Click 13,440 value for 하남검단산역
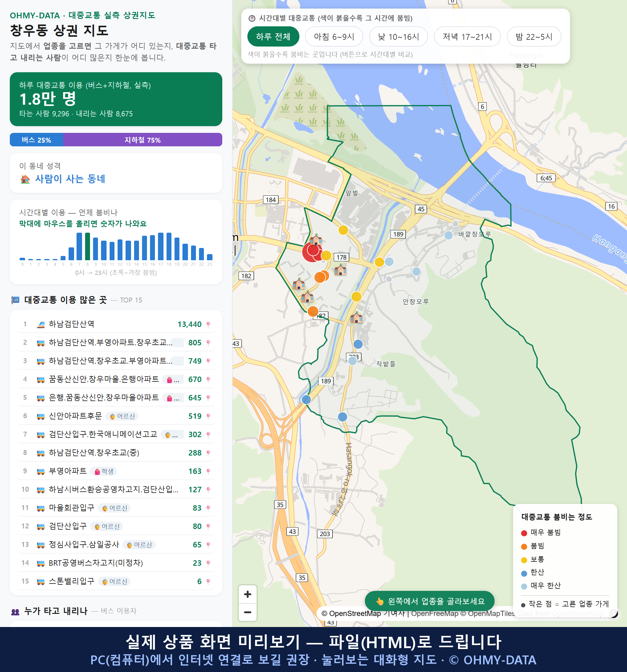This screenshot has width=627, height=672. [x=189, y=325]
